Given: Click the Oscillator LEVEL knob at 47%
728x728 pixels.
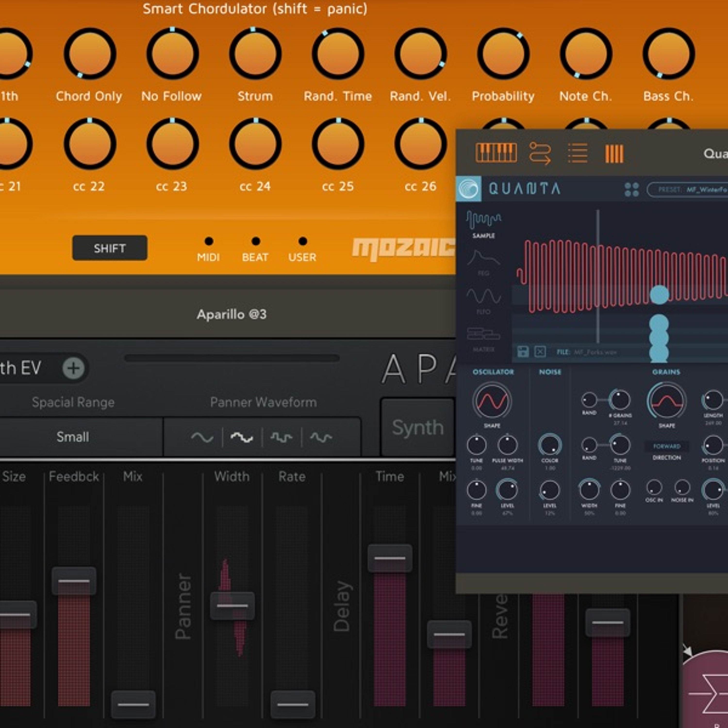Looking at the screenshot, I should click(x=507, y=490).
